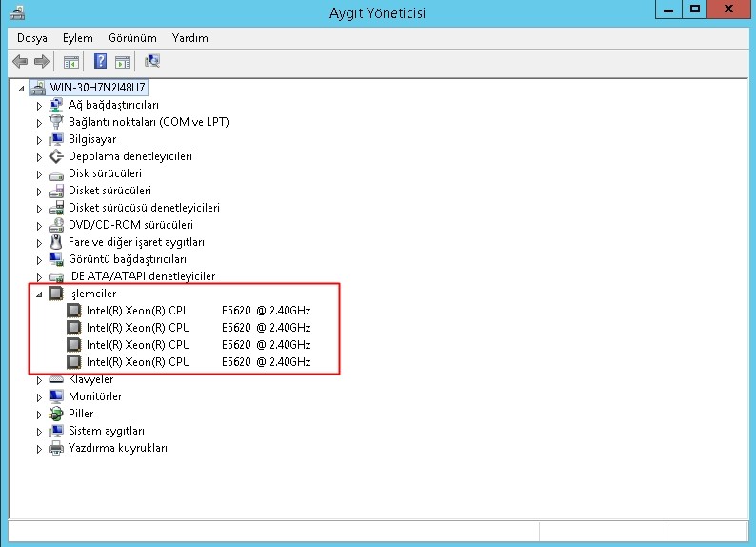Click the Fare mouse device icon
This screenshot has height=547, width=756.
(x=56, y=242)
